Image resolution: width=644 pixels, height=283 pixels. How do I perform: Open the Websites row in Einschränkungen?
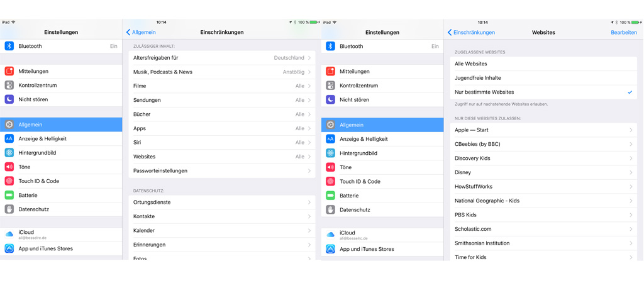(x=222, y=157)
